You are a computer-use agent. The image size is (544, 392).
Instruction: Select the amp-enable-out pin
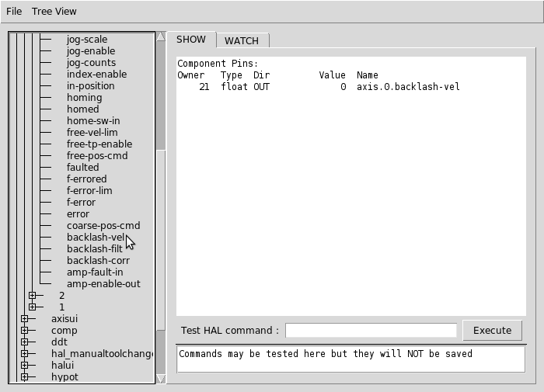(103, 284)
